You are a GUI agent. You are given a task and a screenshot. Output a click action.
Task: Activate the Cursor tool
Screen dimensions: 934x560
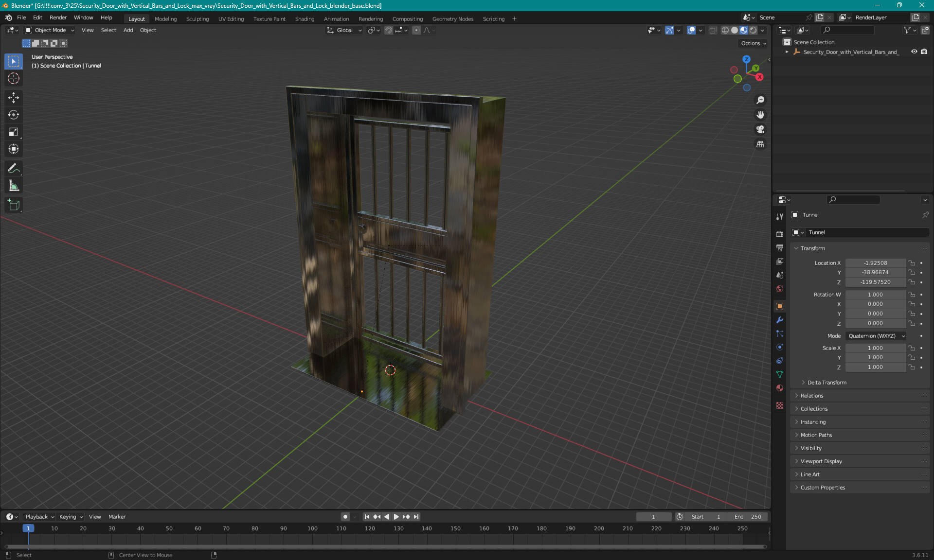(x=14, y=78)
